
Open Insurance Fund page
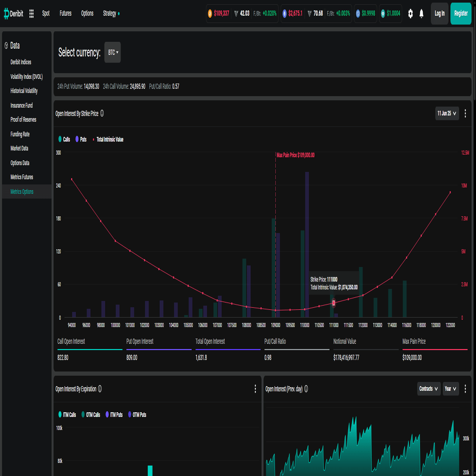click(x=21, y=106)
